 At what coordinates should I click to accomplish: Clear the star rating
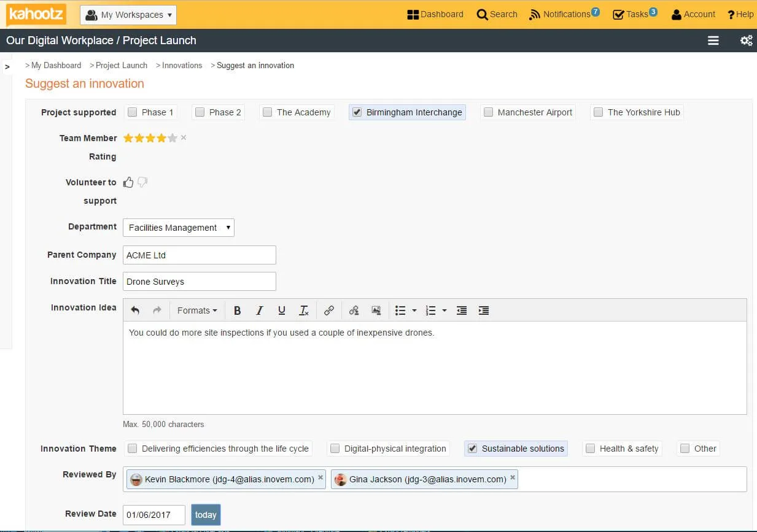coord(184,138)
